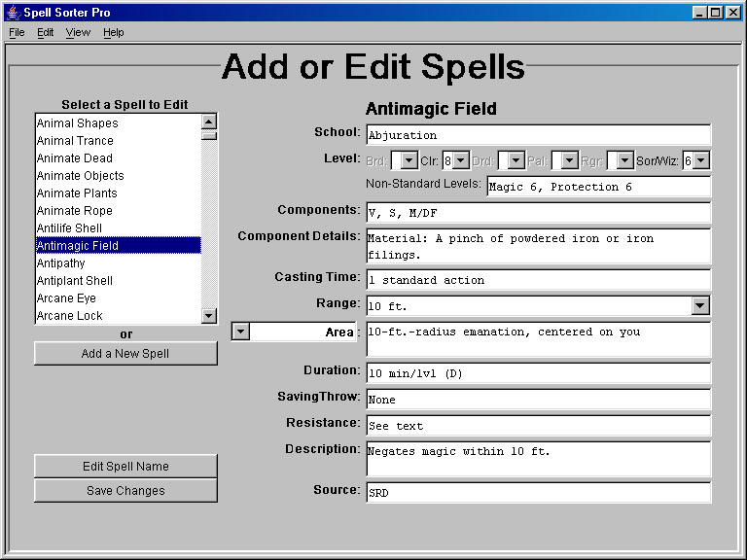Viewport: 747px width, 560px height.
Task: Select Animate Dead in the spell list
Action: [118, 158]
